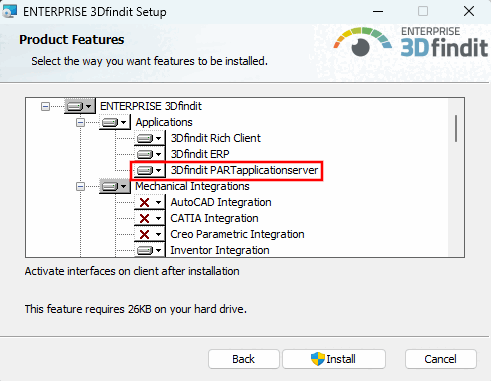Collapse the ENTERPRISE 3Dfindit root node
491x381 pixels.
coord(45,107)
